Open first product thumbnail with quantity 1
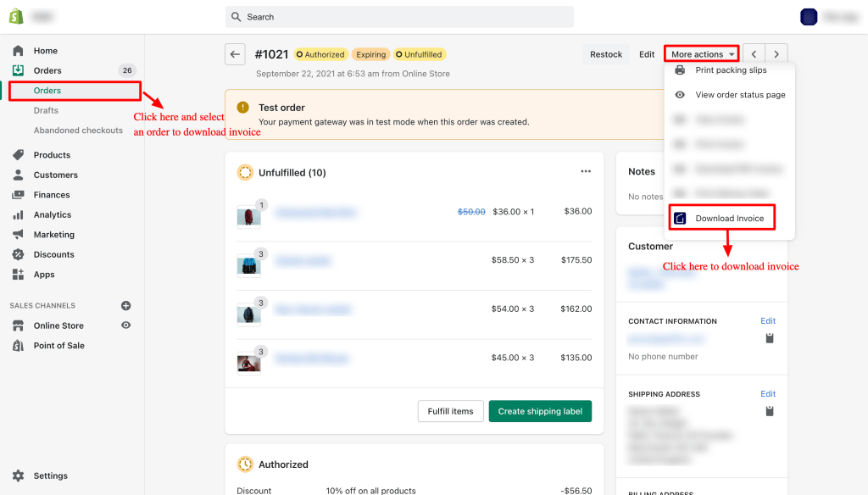Viewport: 868px width, 495px height. [x=248, y=216]
